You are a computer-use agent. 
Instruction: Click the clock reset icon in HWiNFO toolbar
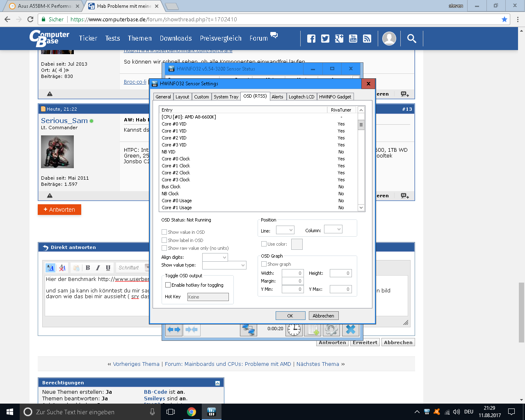[x=294, y=329]
